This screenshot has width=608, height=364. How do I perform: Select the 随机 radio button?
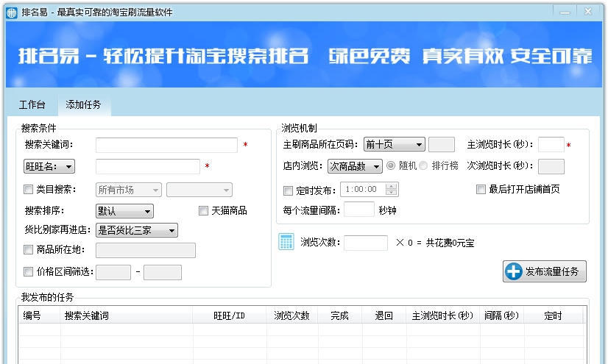click(x=391, y=166)
